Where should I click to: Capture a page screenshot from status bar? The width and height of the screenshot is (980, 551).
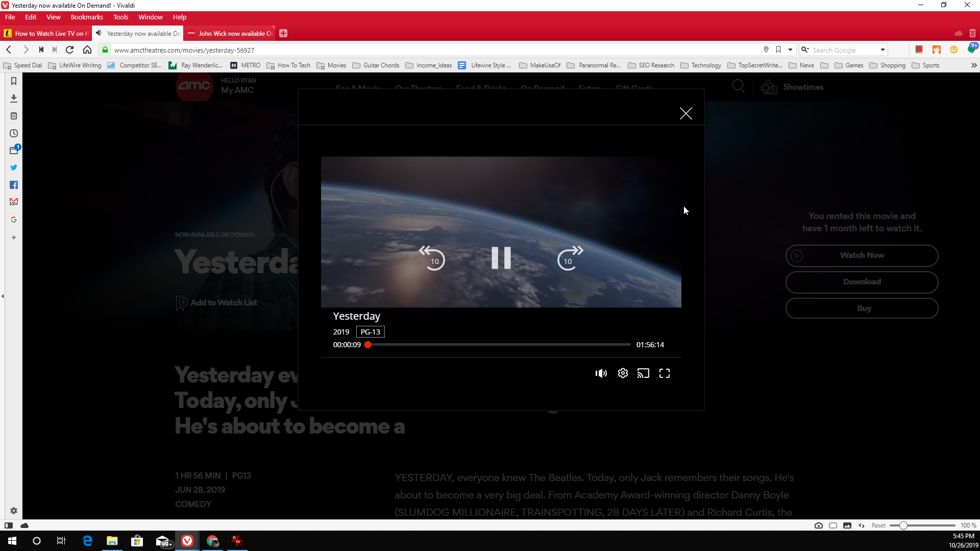tap(819, 525)
